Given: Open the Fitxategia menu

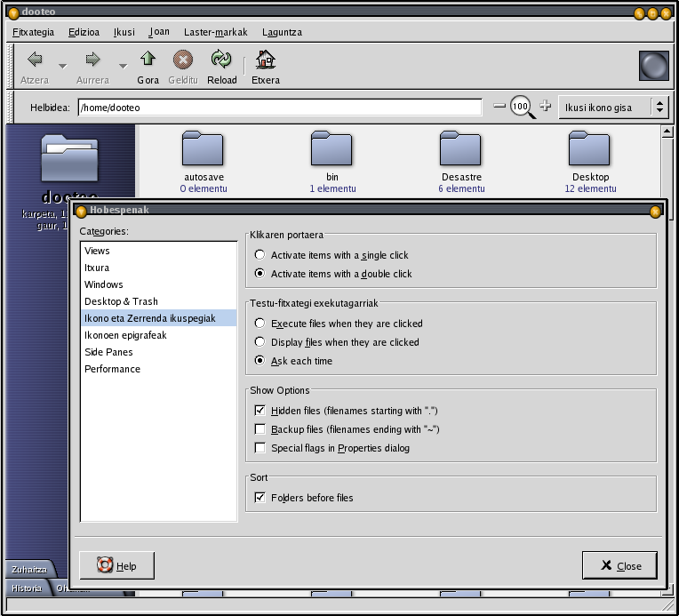Looking at the screenshot, I should click(34, 32).
